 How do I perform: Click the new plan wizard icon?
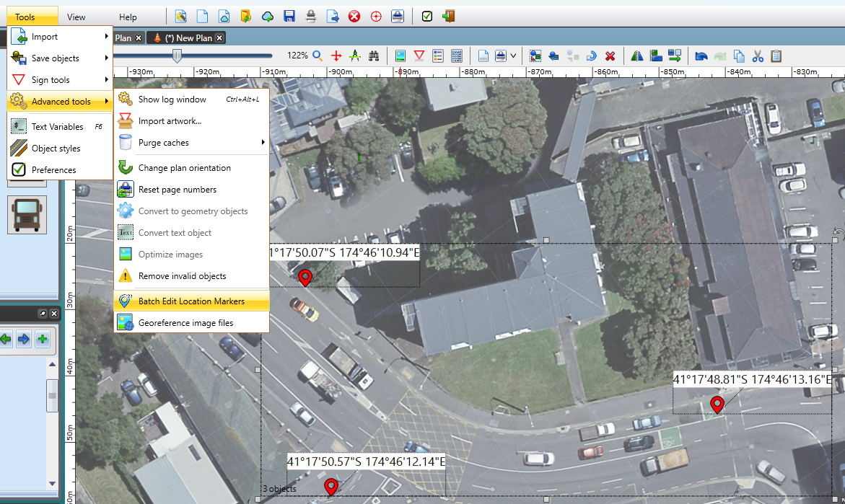(180, 17)
